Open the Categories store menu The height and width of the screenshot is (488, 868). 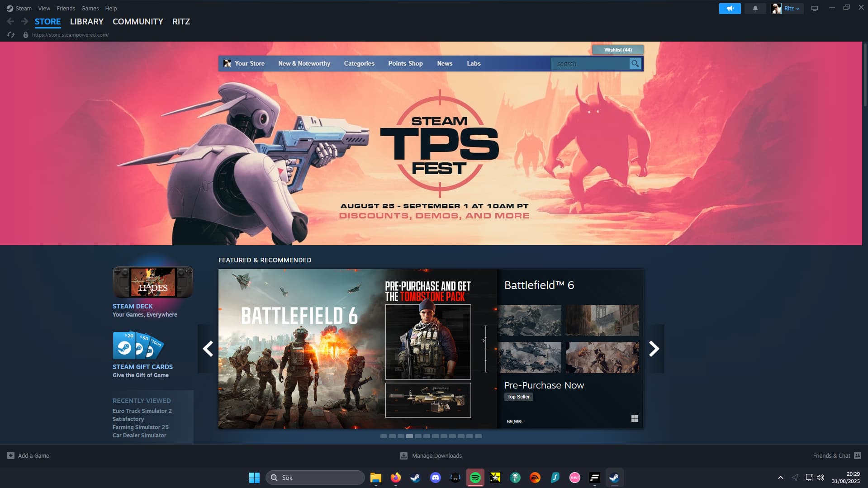(x=359, y=64)
